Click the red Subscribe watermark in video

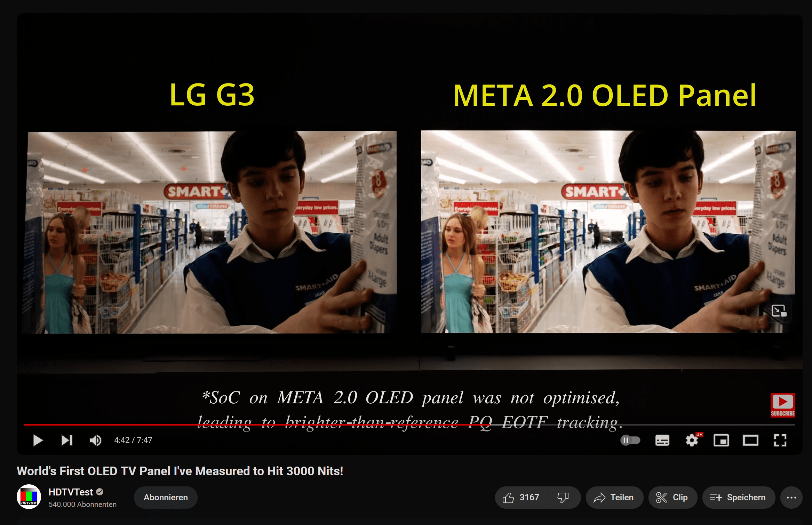coord(782,405)
